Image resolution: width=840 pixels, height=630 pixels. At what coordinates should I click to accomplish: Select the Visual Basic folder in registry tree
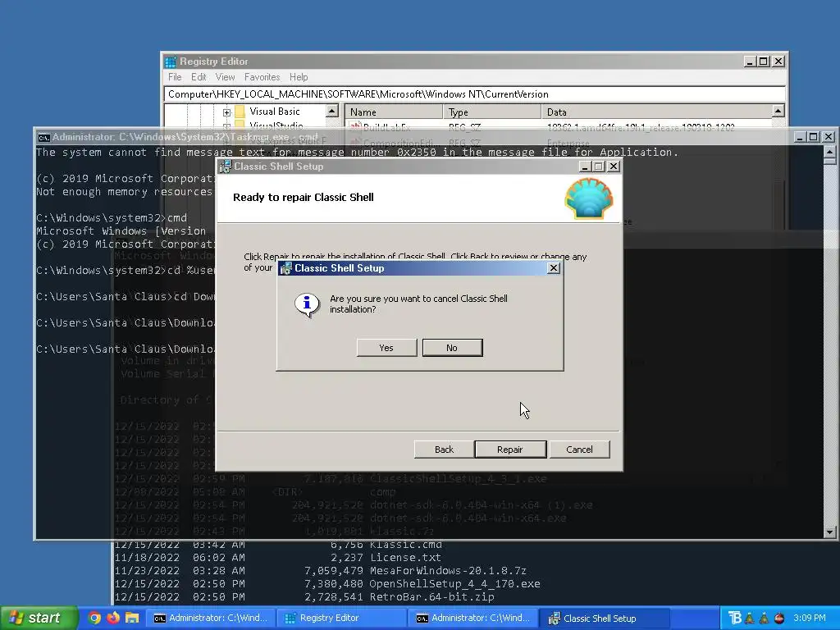(274, 112)
